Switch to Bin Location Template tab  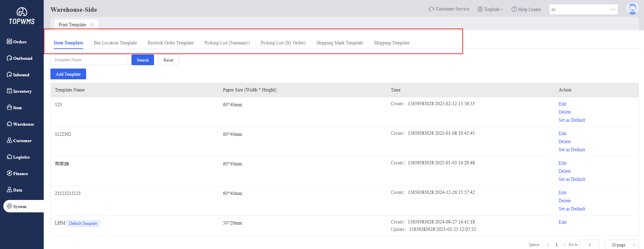(115, 43)
